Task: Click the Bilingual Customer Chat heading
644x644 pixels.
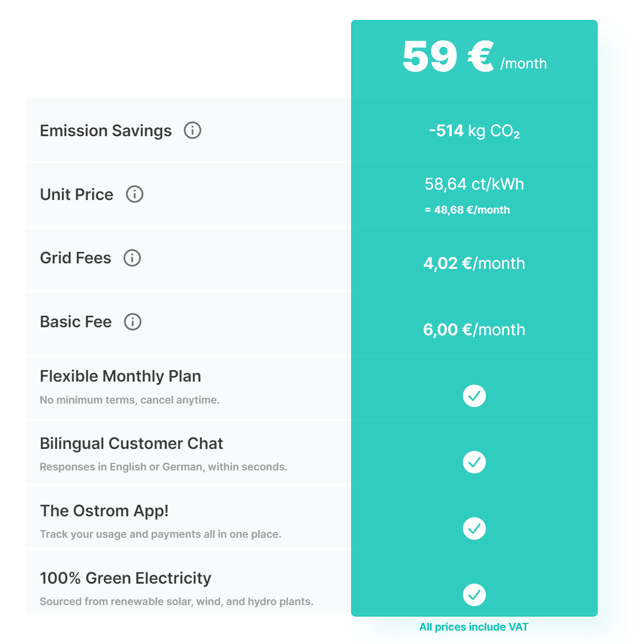Action: pos(131,443)
